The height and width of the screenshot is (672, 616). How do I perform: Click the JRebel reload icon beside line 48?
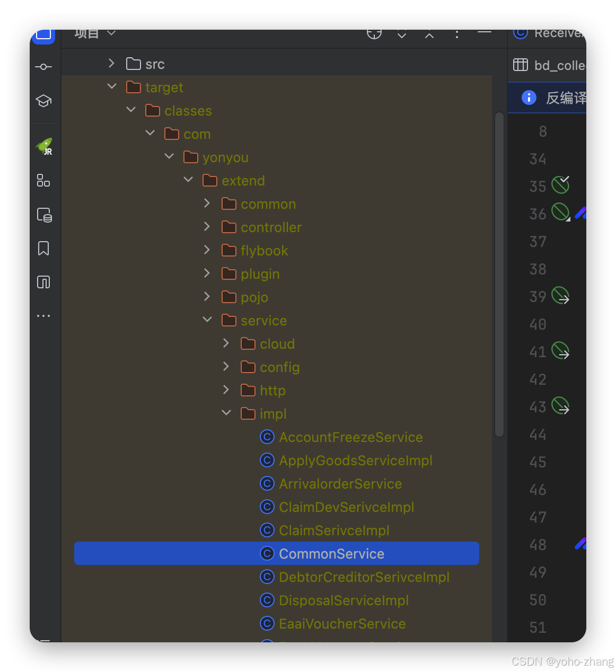click(580, 544)
